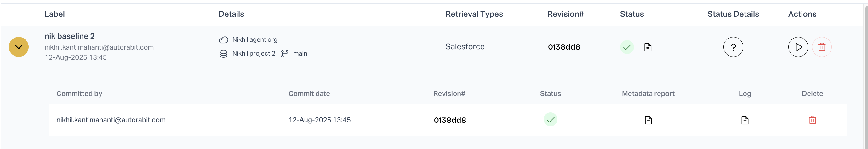Open status details question mark icon
The width and height of the screenshot is (868, 149).
[733, 47]
